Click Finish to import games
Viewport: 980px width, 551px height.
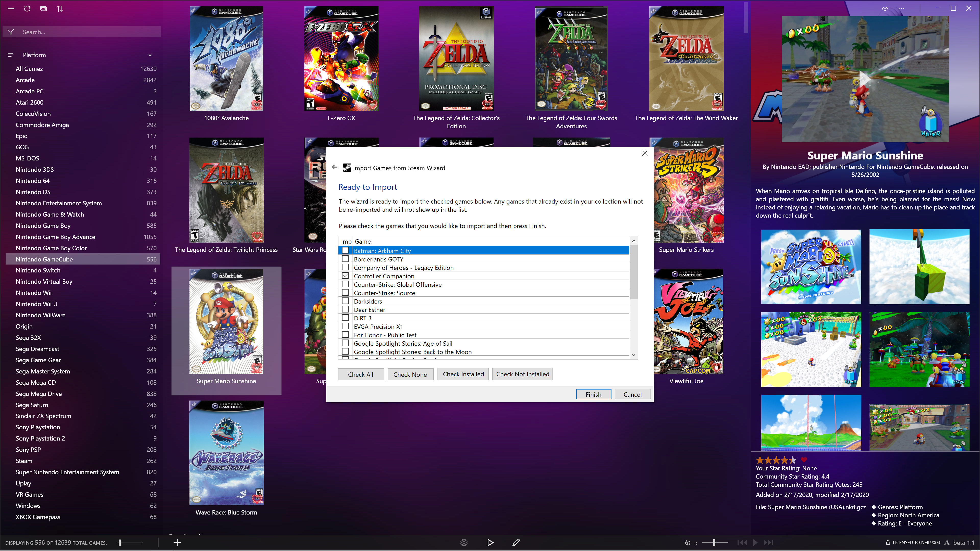pos(593,394)
